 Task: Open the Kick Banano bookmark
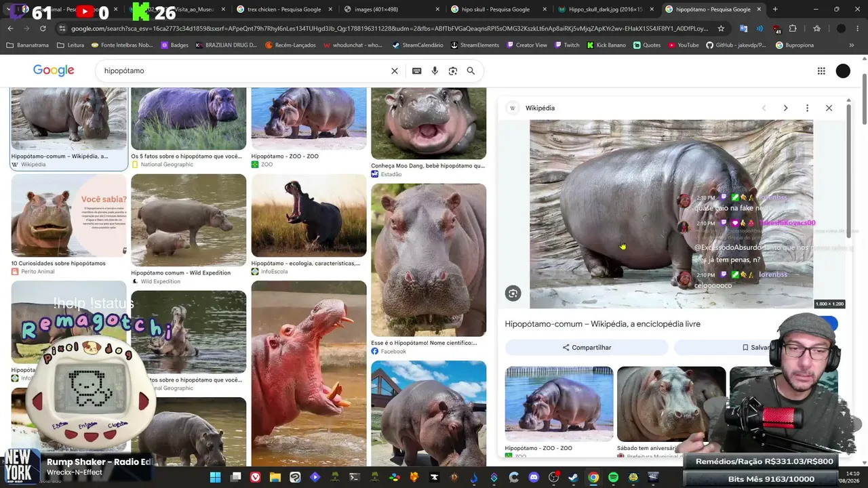[606, 45]
